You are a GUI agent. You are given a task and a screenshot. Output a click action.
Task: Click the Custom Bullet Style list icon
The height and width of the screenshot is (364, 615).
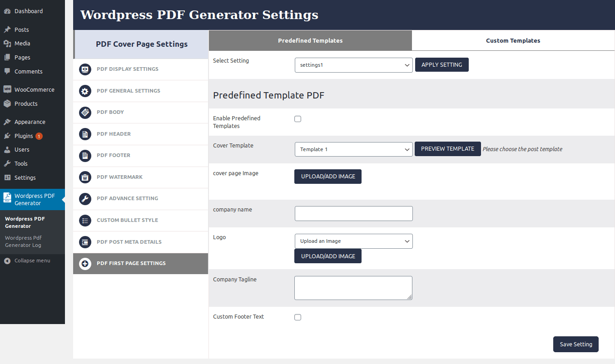click(x=85, y=220)
